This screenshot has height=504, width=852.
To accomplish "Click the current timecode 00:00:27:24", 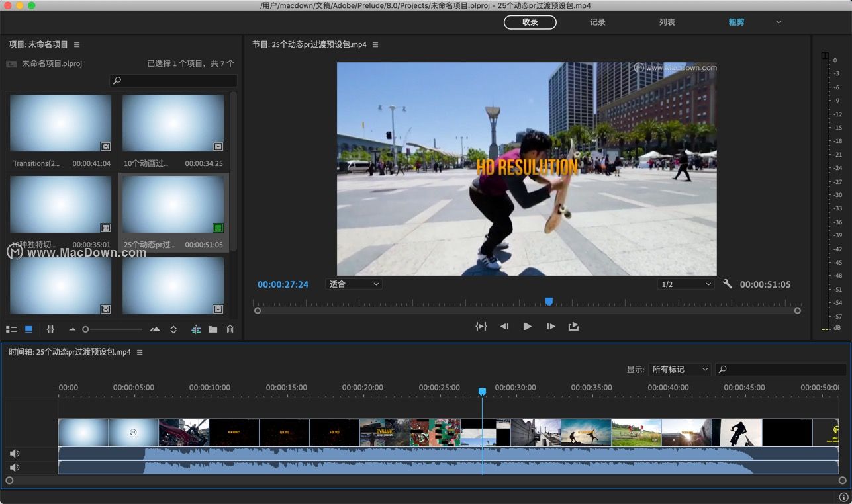I will tap(283, 284).
